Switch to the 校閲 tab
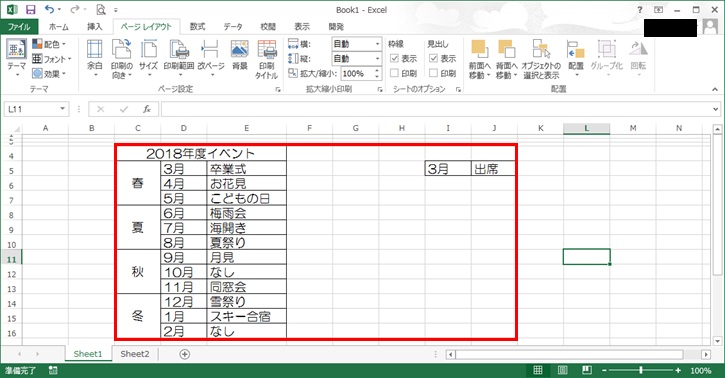The width and height of the screenshot is (725, 378). (x=268, y=27)
